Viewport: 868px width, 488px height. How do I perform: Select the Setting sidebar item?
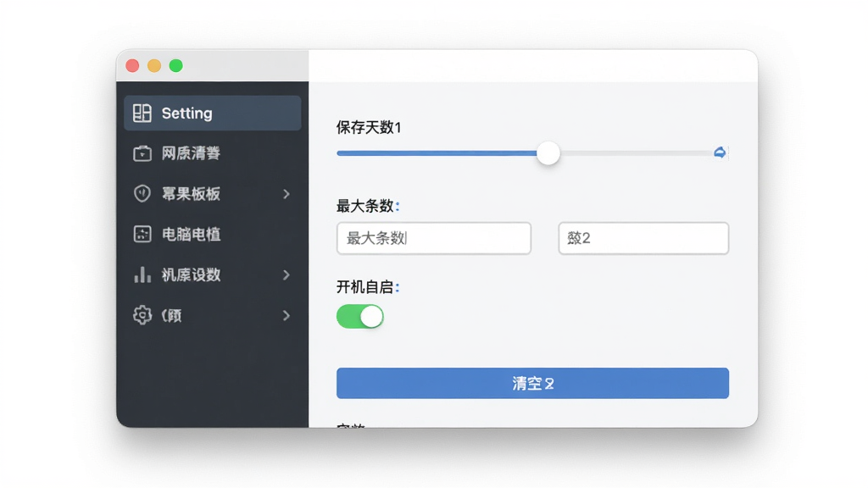coord(213,113)
